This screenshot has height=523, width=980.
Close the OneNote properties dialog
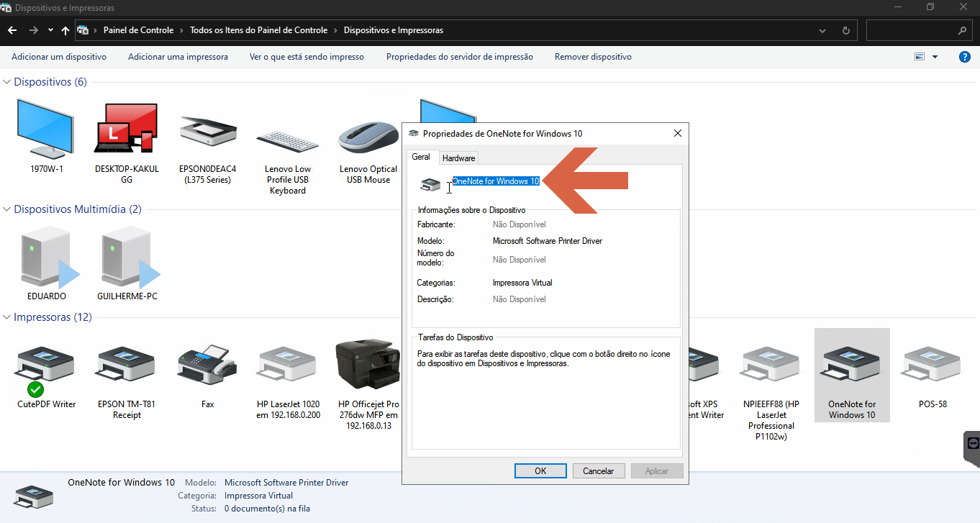click(x=677, y=133)
